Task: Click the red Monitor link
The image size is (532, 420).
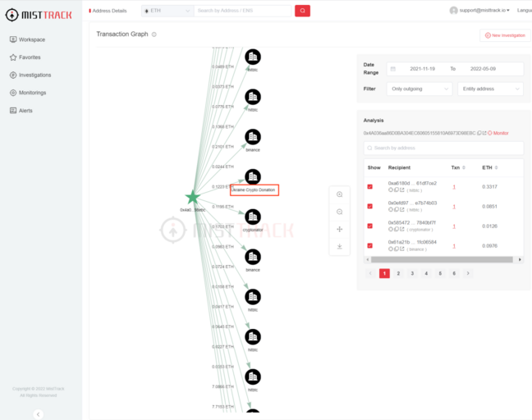Action: tap(498, 133)
